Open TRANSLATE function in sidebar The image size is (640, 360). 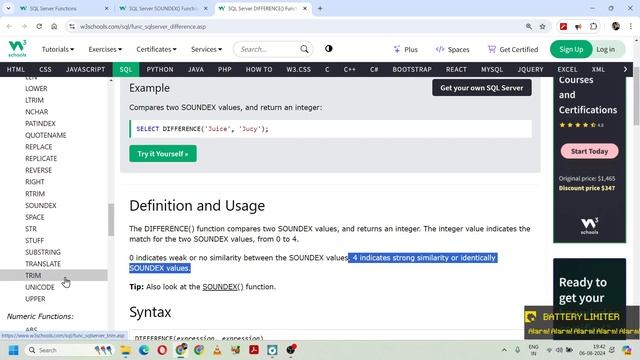point(43,264)
